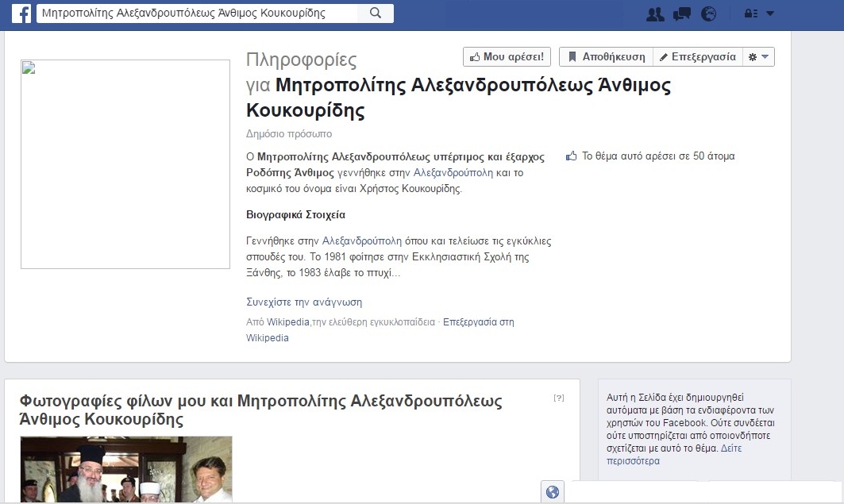Click the search magnifying glass icon
This screenshot has height=504, width=844.
tap(376, 13)
